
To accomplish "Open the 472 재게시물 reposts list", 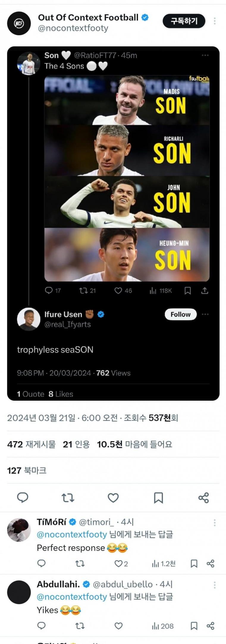I will (x=31, y=444).
